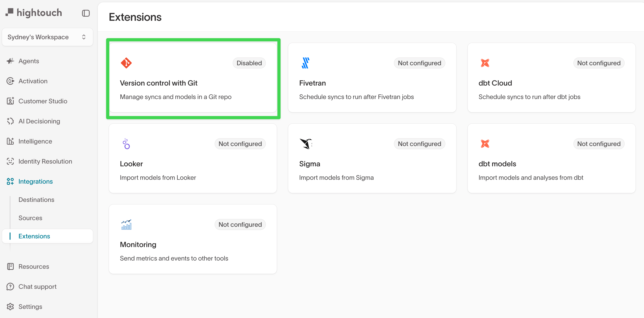This screenshot has width=644, height=318.
Task: Open the Fivetran extension title
Action: click(312, 83)
